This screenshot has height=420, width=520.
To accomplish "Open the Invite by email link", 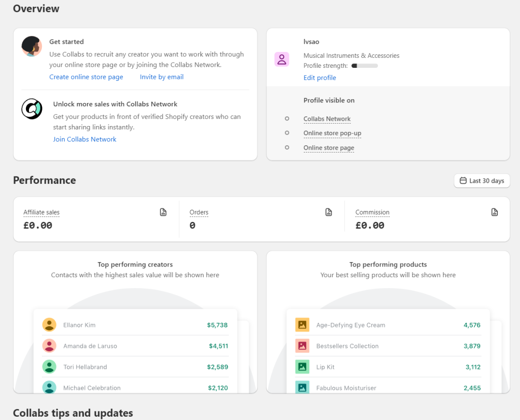I will (x=161, y=77).
